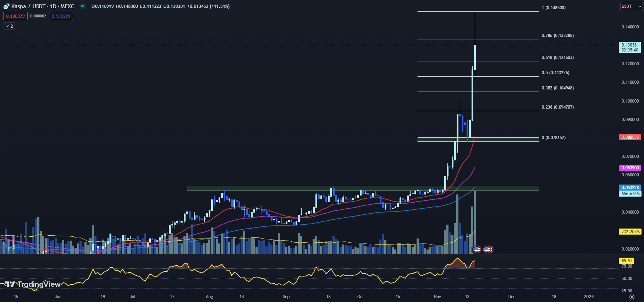Select the Fib 1 (0.148300) level label

554,8
